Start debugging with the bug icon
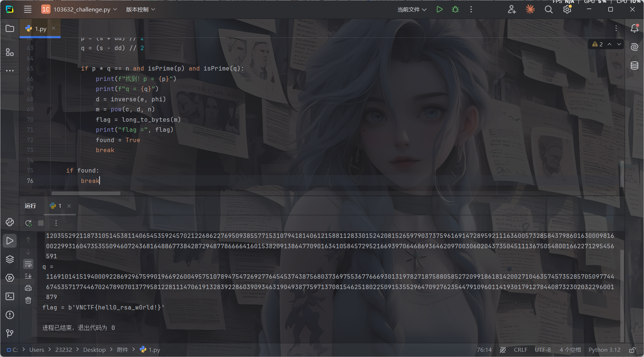 [x=455, y=10]
